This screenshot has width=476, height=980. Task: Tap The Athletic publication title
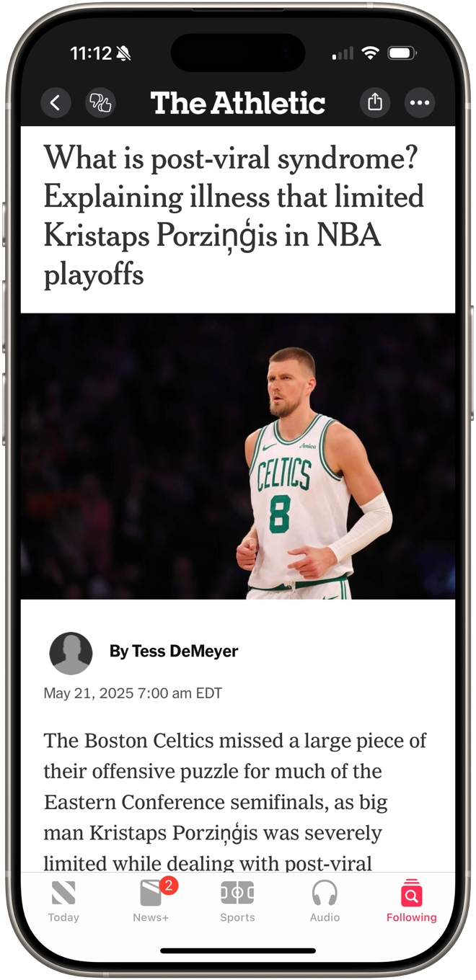coord(238,103)
